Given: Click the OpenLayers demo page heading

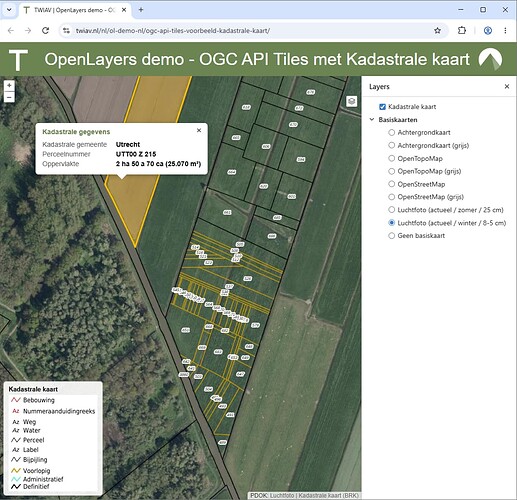Looking at the screenshot, I should point(257,59).
